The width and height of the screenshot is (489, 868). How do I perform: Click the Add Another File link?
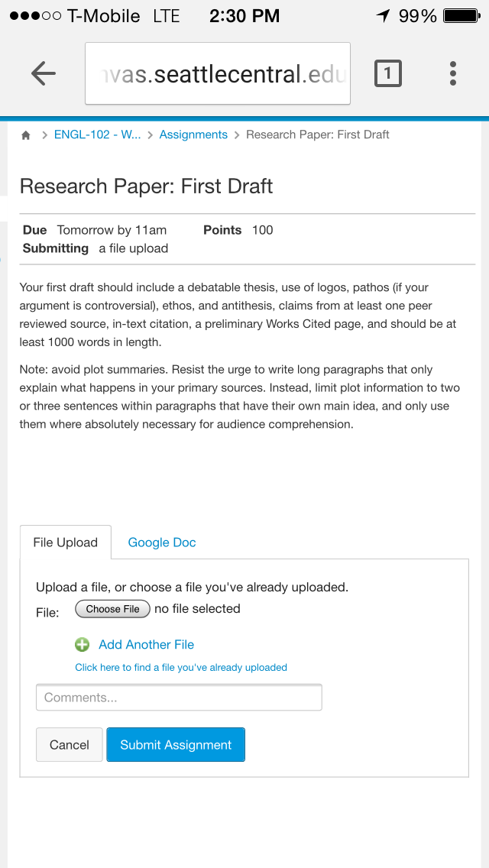(146, 644)
